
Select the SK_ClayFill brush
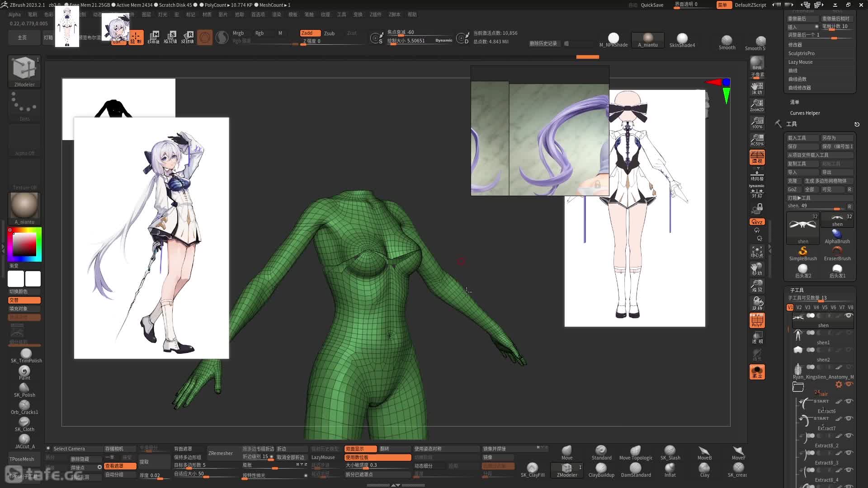pyautogui.click(x=533, y=470)
